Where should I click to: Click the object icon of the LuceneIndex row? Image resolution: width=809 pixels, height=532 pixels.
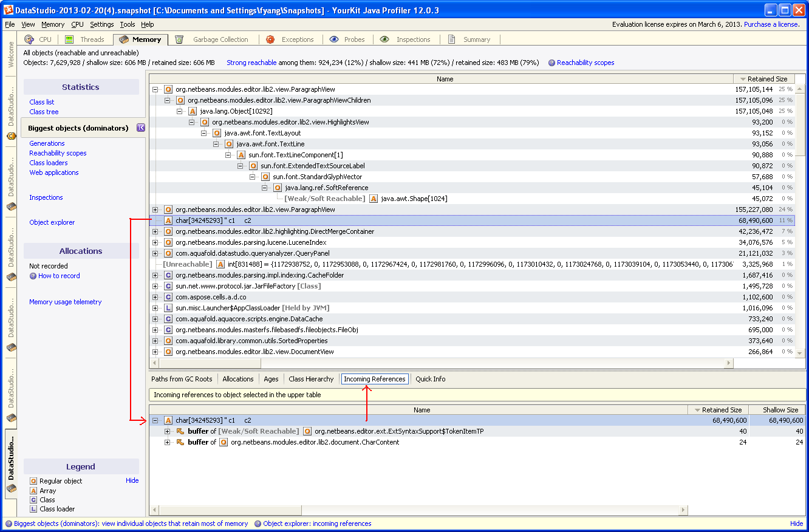click(168, 242)
